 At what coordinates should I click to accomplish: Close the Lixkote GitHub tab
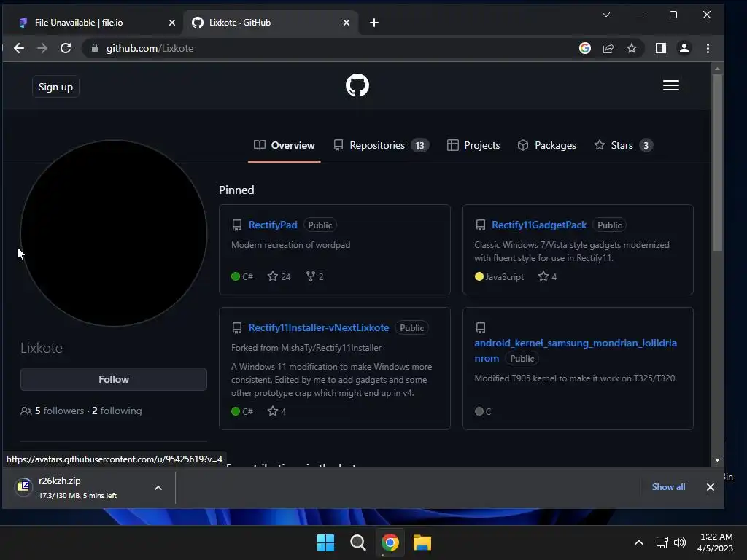[x=347, y=23]
